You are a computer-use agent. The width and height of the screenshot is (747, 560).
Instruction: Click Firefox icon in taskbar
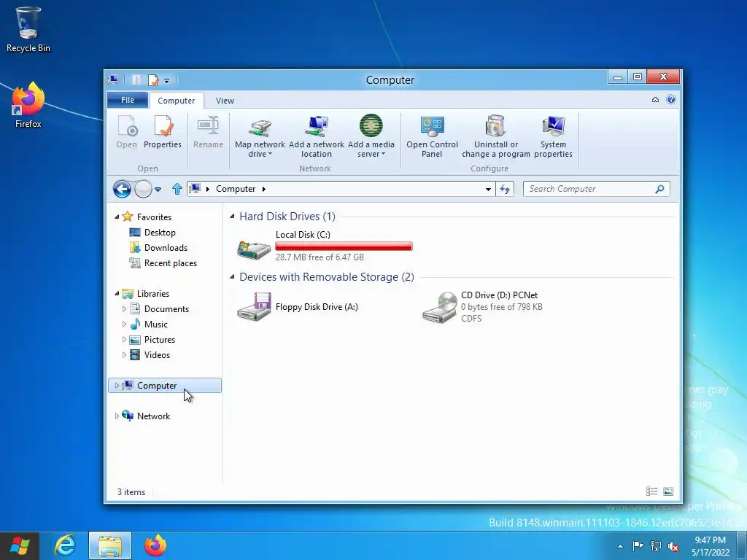point(155,545)
